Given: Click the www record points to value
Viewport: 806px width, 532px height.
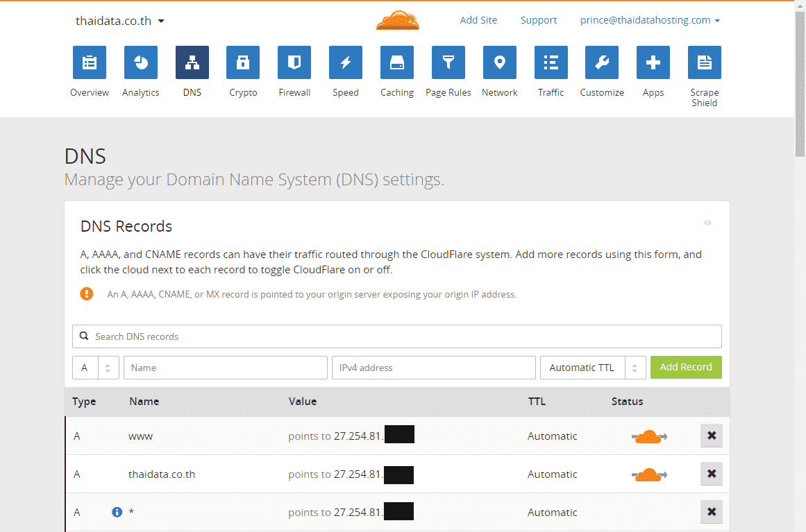Looking at the screenshot, I should pos(351,436).
